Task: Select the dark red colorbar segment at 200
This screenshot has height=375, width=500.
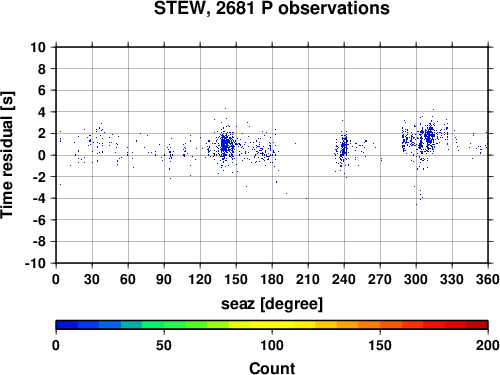Action: [477, 325]
